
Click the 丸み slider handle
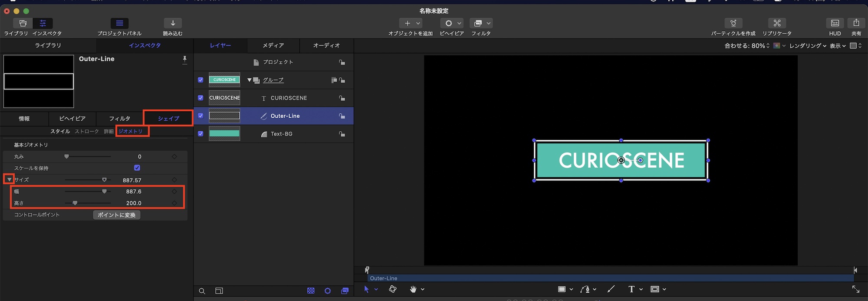(x=66, y=156)
